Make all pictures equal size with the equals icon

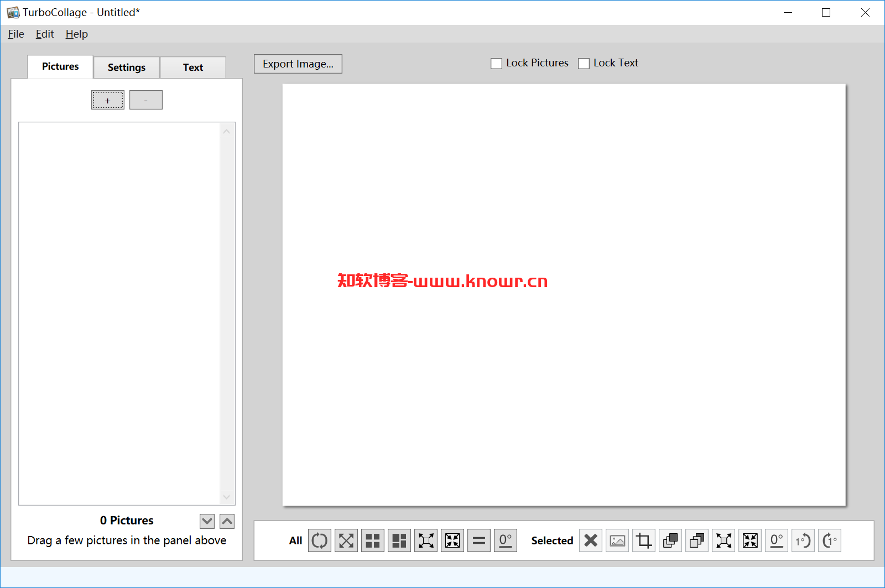pos(479,540)
